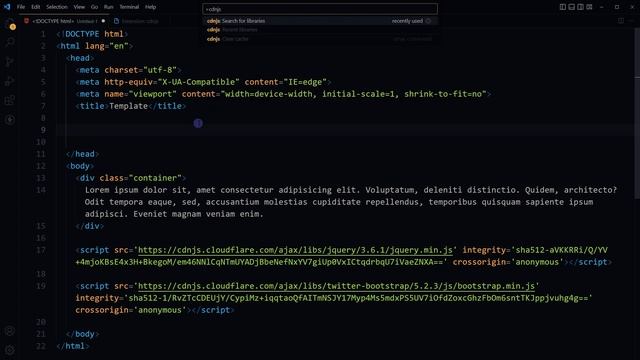Click line number 17 in gutter

[41, 250]
